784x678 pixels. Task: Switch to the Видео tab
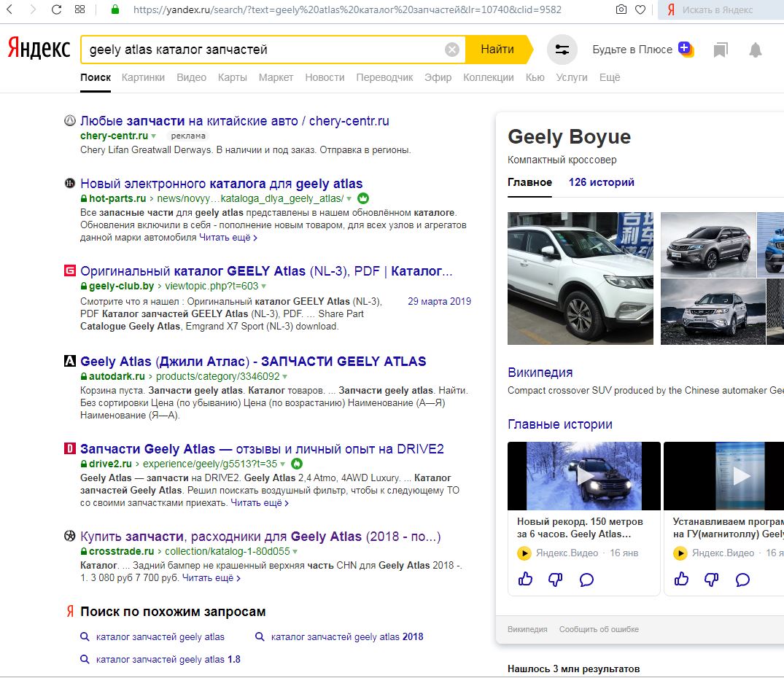coord(192,77)
